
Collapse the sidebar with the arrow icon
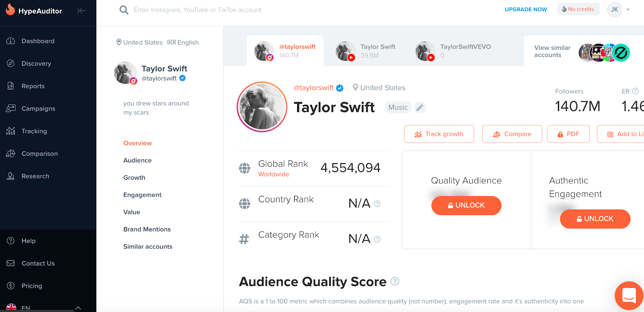(x=82, y=10)
